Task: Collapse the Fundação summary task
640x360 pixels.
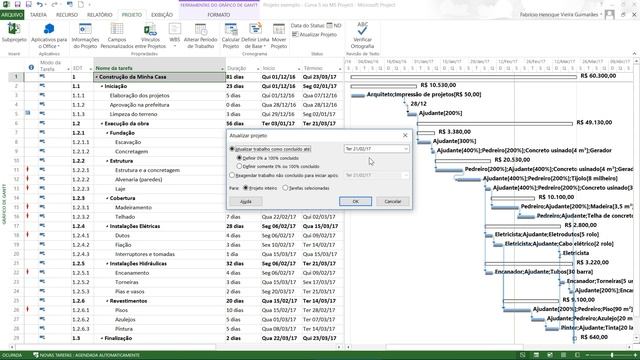Action: [107, 133]
